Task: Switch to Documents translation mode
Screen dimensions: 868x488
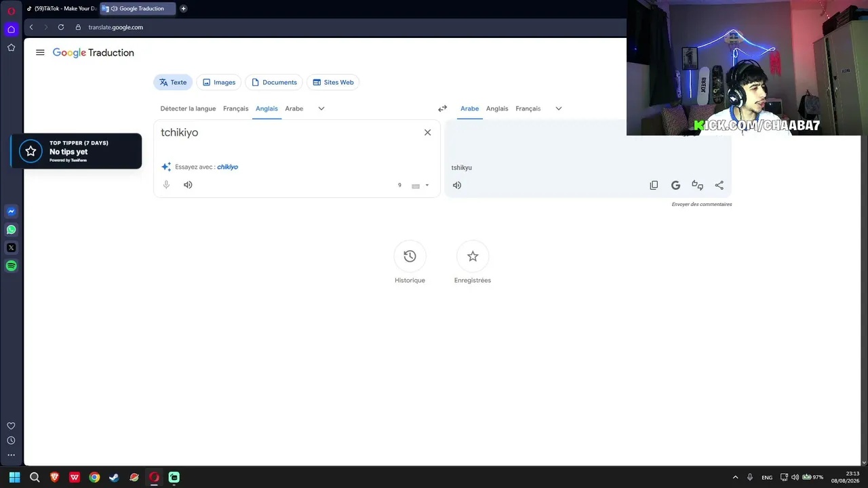Action: point(274,82)
